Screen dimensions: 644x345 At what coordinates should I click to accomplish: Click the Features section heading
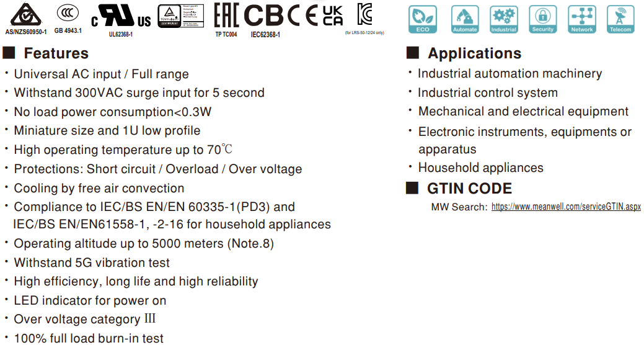point(56,53)
